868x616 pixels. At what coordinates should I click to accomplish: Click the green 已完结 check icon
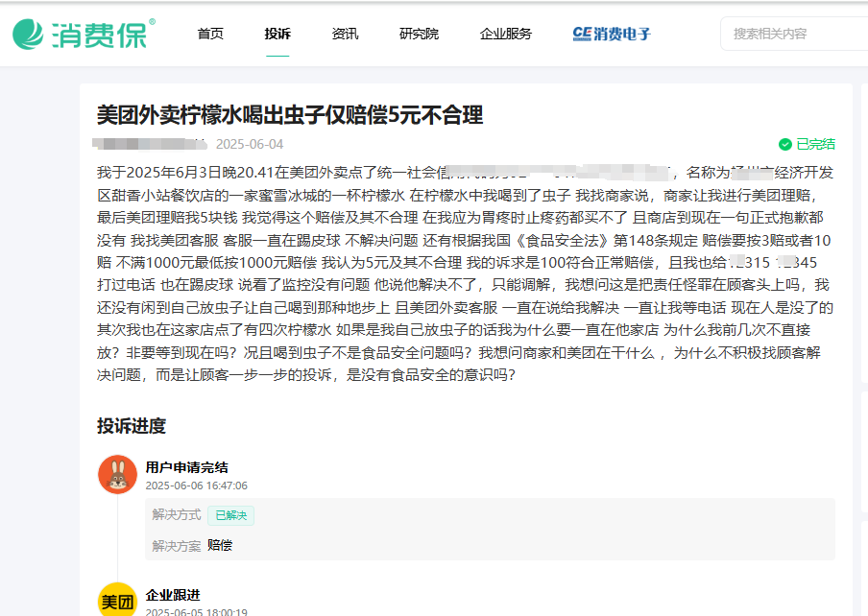[785, 144]
